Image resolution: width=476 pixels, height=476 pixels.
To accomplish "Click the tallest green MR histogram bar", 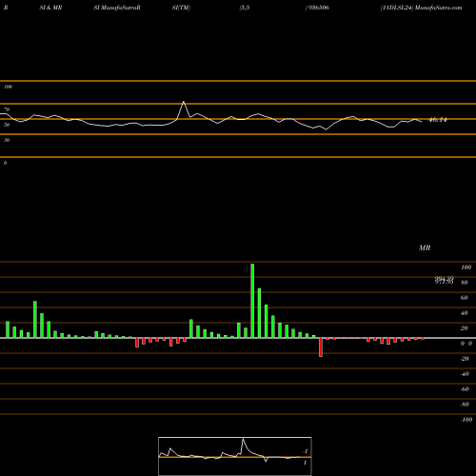I will point(252,301).
